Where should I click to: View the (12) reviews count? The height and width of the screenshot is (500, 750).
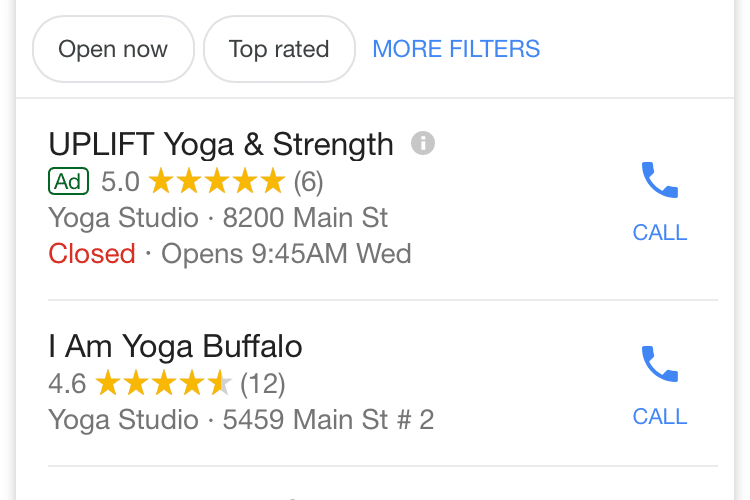click(263, 384)
